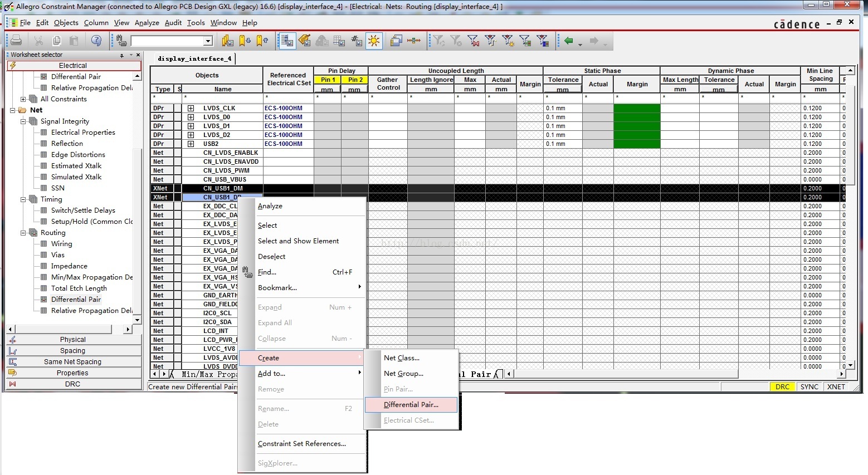Pin the Worksheet selector panel
This screenshot has height=475, width=868.
[x=122, y=55]
